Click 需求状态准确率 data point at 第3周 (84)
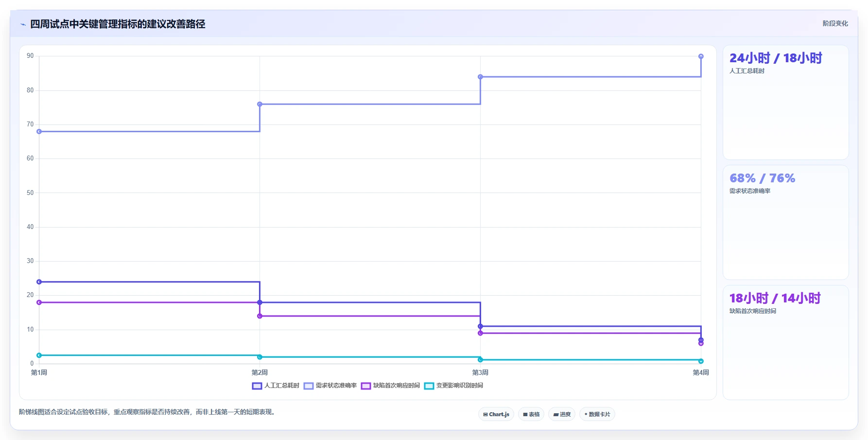Image resolution: width=868 pixels, height=440 pixels. click(x=480, y=77)
